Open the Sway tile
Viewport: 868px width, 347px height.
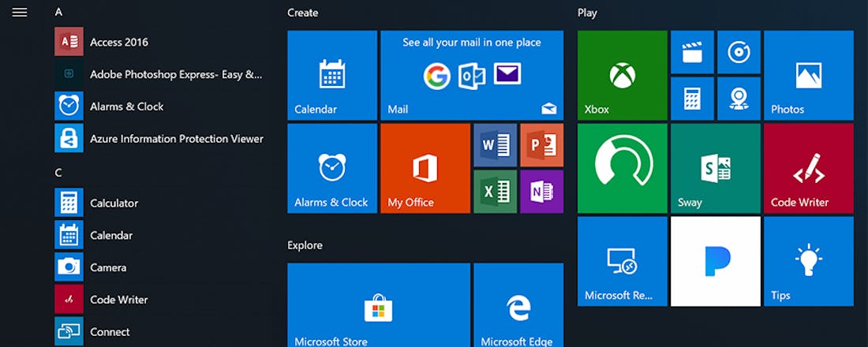(x=715, y=168)
